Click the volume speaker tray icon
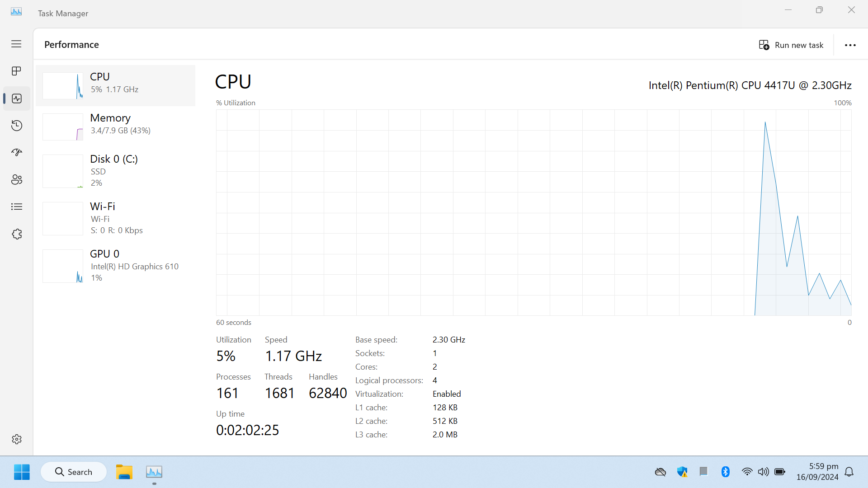The image size is (868, 488). (x=764, y=472)
